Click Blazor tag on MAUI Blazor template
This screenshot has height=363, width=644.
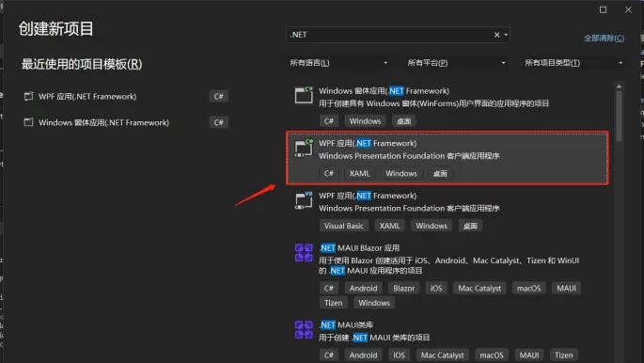tap(403, 289)
